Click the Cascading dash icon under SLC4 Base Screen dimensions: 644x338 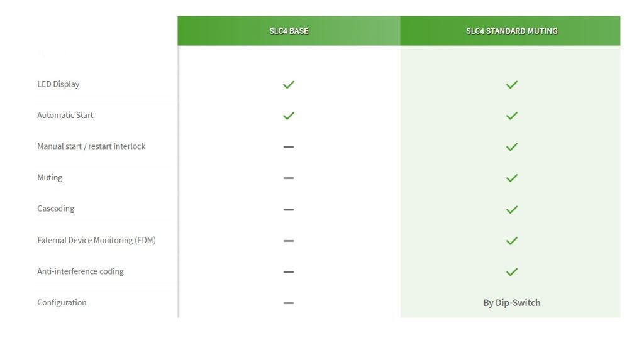pyautogui.click(x=289, y=209)
